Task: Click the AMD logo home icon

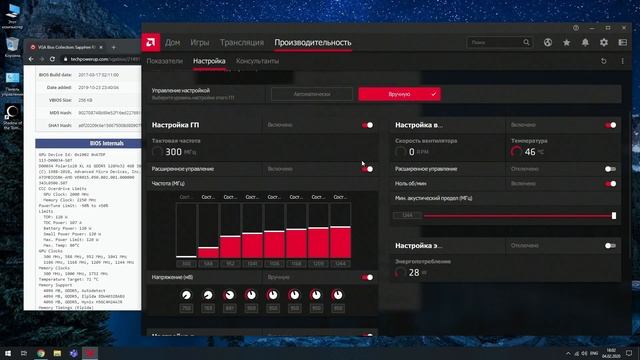Action: [x=151, y=42]
